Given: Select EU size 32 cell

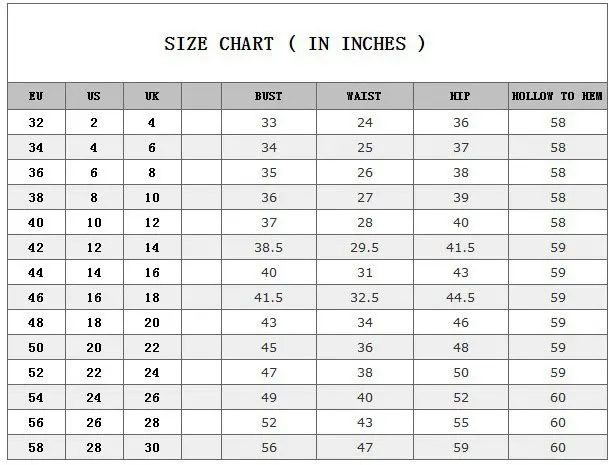Looking at the screenshot, I should point(36,122).
